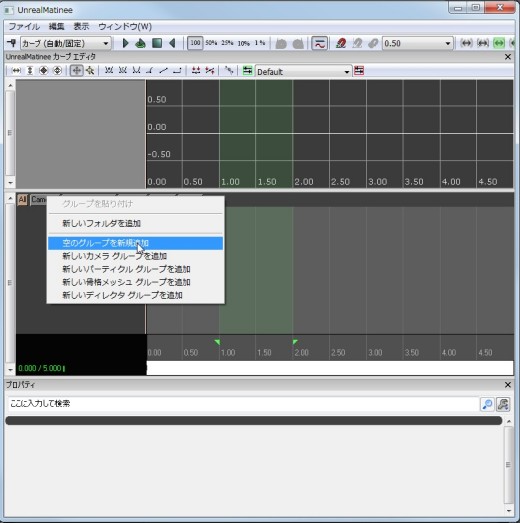The height and width of the screenshot is (523, 520).
Task: Start looped section playback
Action: [140, 43]
